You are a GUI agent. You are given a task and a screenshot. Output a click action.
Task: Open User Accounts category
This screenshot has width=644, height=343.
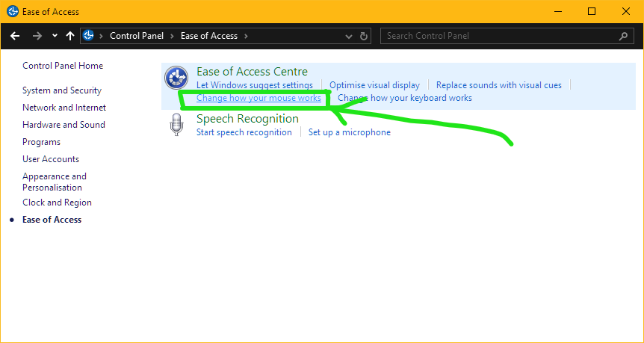(x=51, y=159)
